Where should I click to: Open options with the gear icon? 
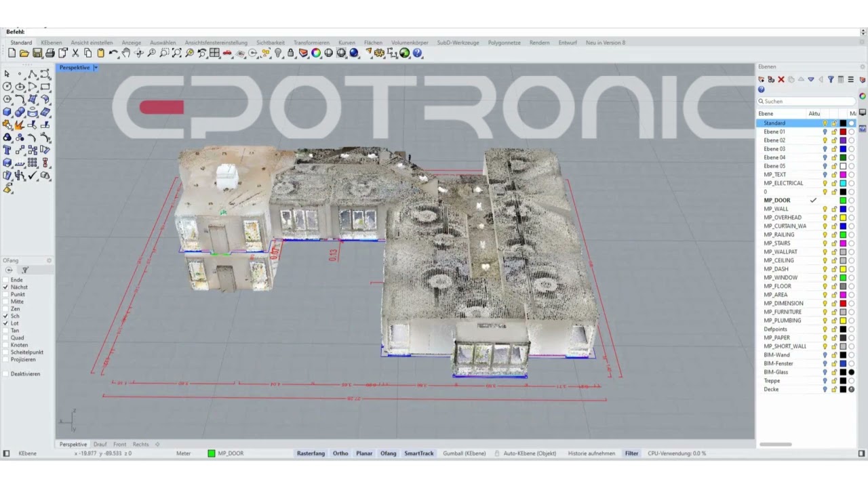pyautogui.click(x=379, y=53)
